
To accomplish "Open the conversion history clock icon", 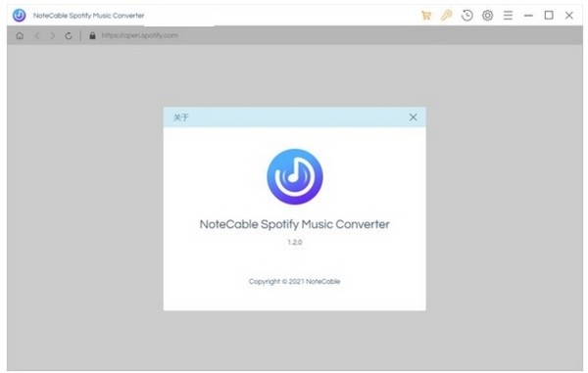I will coord(466,16).
